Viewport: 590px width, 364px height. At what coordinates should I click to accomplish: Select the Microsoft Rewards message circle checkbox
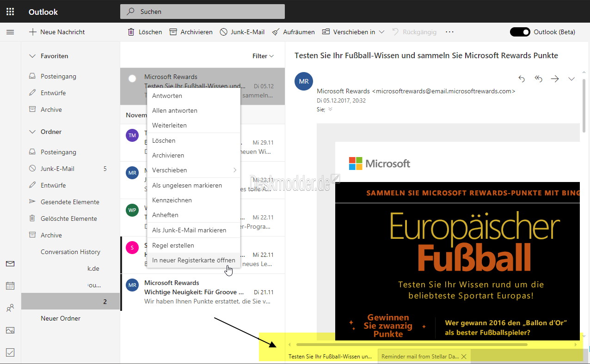pos(132,79)
